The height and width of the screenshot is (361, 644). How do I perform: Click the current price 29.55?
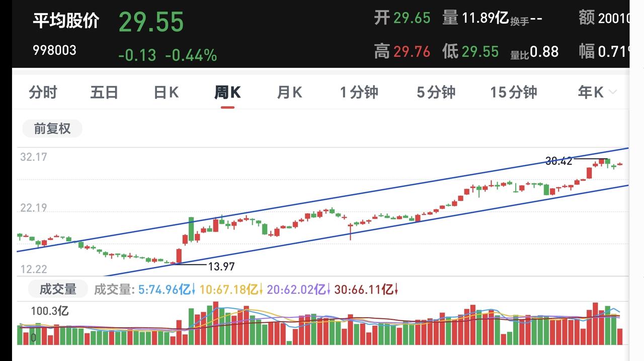(151, 22)
